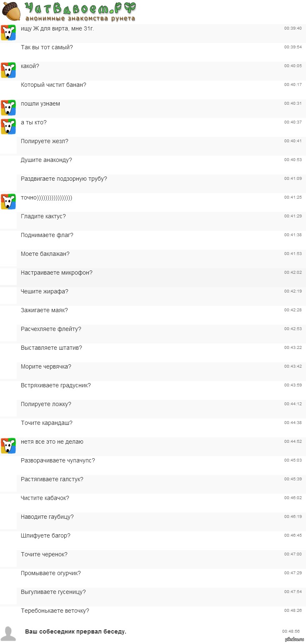Click dog avatar beside "ищу Ж для вирта"
This screenshot has width=306, height=644.
(8, 33)
